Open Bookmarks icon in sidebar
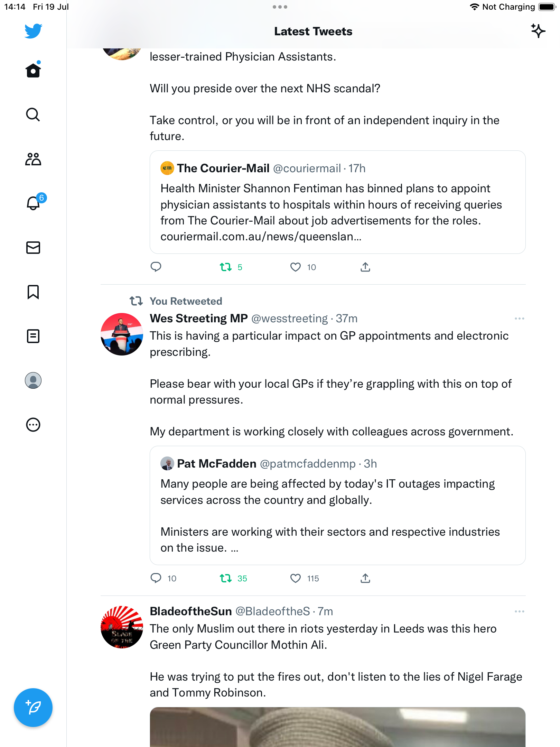Screen dimensions: 560x747 point(33,292)
